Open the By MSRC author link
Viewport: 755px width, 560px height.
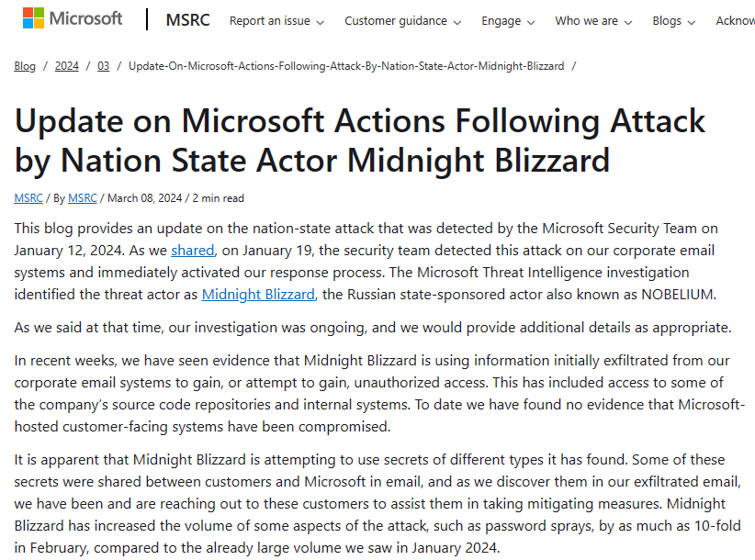(84, 197)
